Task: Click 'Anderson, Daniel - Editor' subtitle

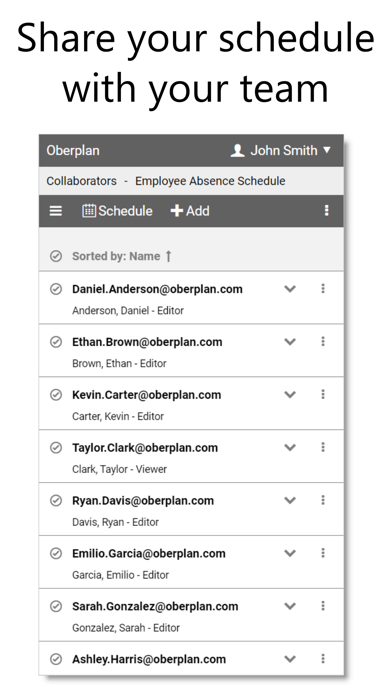Action: (128, 311)
